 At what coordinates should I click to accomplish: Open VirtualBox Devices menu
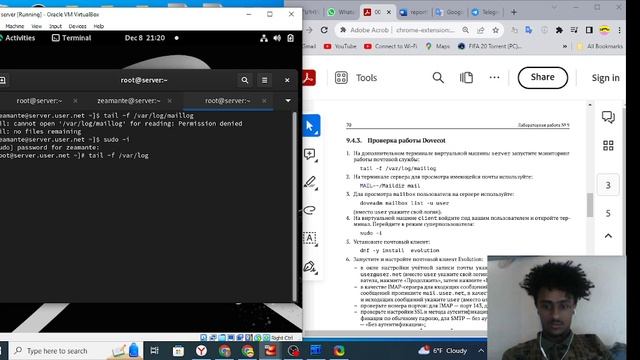tap(78, 26)
